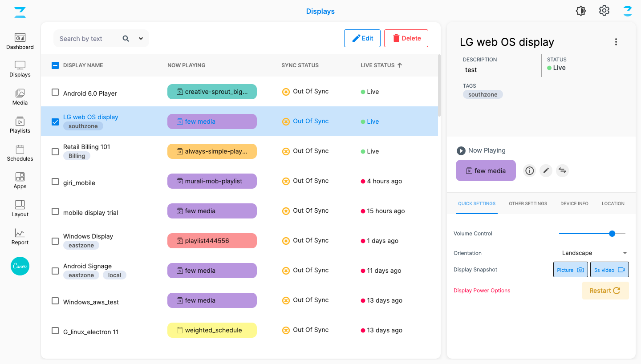Open the Dashboard sidebar icon
This screenshot has height=364, width=641.
tap(20, 41)
